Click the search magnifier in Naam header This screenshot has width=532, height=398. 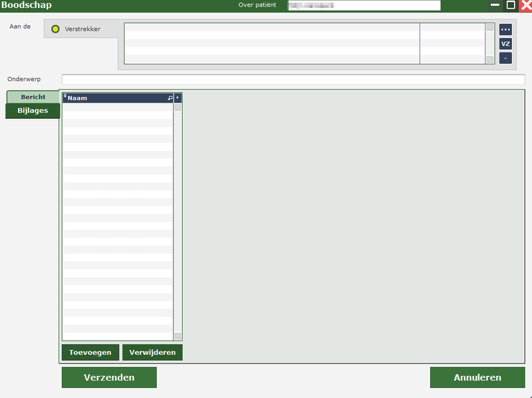[170, 98]
